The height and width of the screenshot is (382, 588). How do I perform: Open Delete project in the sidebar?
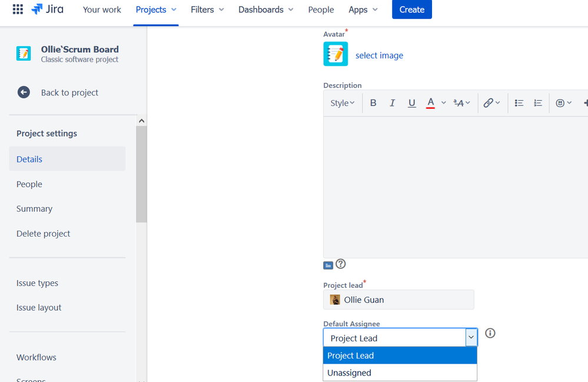coord(43,234)
